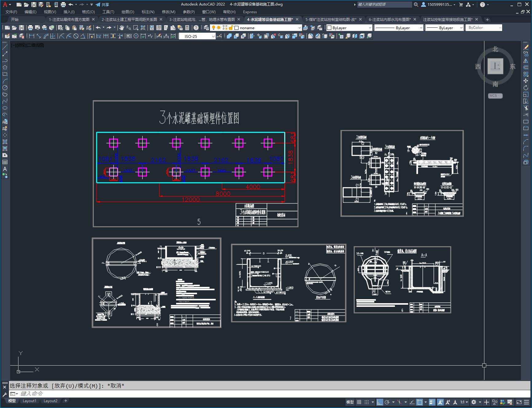Open the 文件(F) menu

[11, 12]
